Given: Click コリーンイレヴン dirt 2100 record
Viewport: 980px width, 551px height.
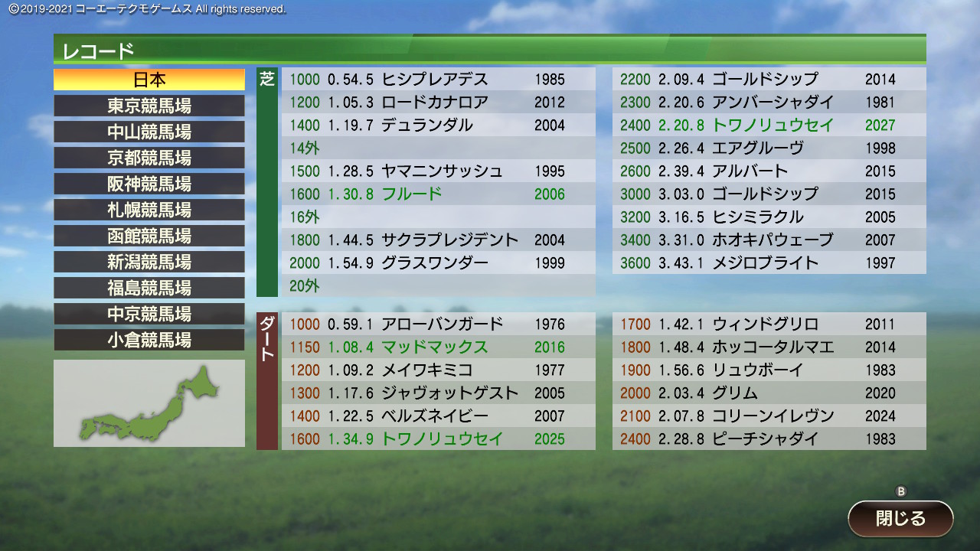Looking at the screenshot, I should coord(769,416).
